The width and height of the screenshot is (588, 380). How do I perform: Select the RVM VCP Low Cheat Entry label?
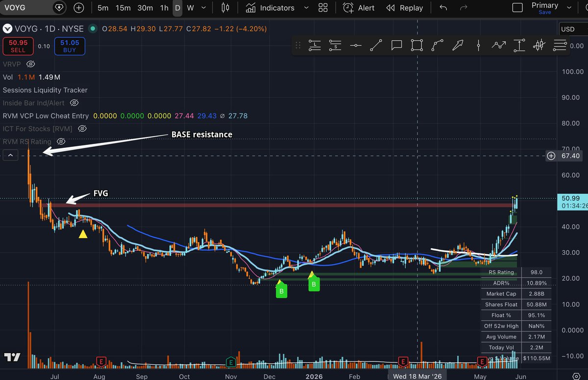(x=46, y=116)
